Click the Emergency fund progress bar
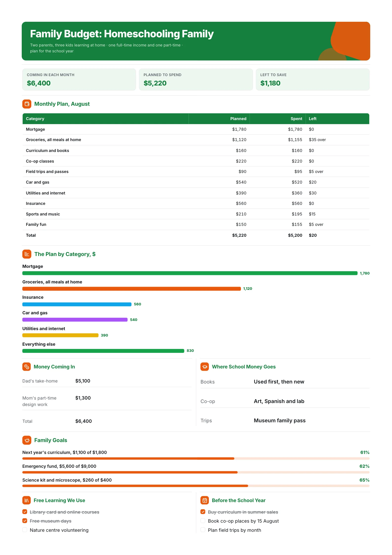 (196, 472)
